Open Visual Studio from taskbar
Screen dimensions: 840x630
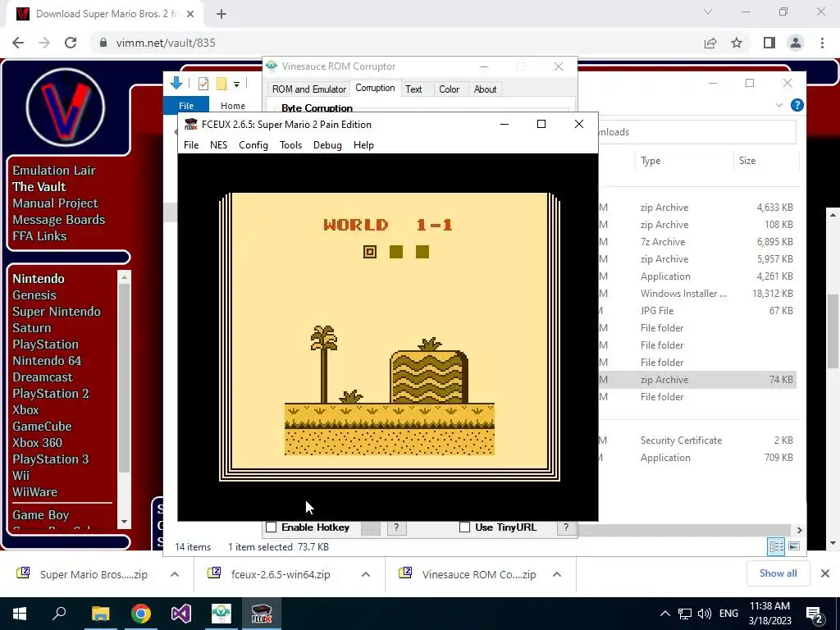tap(181, 614)
